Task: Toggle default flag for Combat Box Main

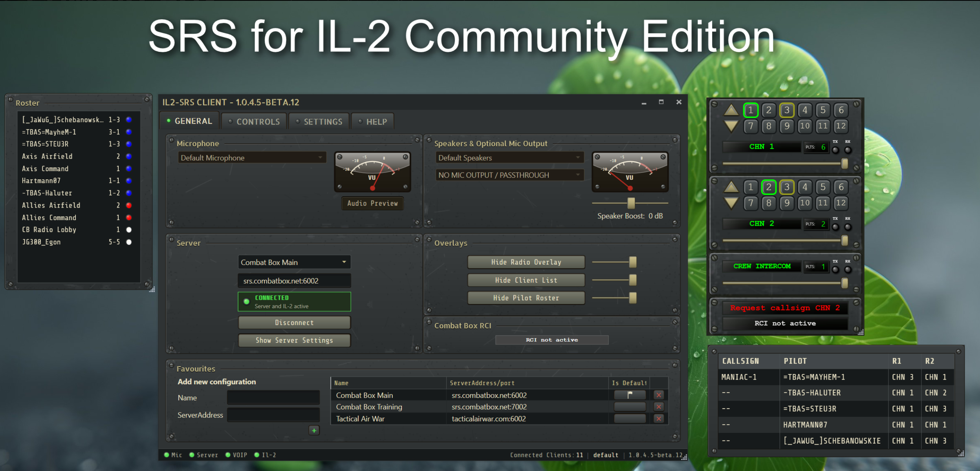Action: pos(630,395)
